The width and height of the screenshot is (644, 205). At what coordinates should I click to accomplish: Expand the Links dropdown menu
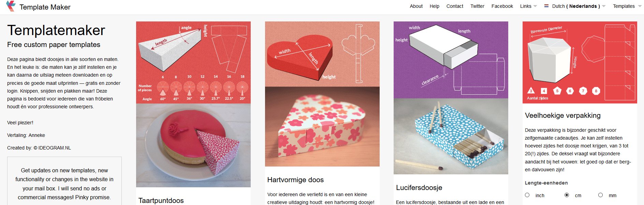coord(528,6)
